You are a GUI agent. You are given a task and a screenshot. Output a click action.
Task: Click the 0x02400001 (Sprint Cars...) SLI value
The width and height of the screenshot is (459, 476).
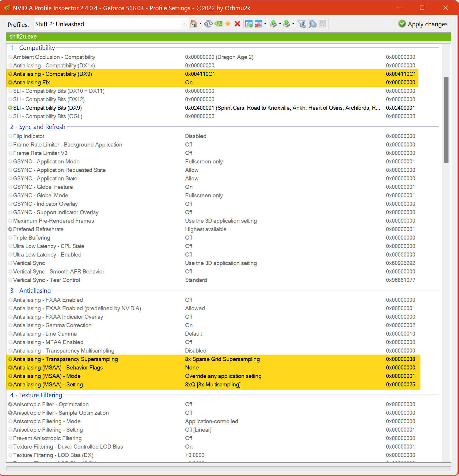tap(282, 108)
